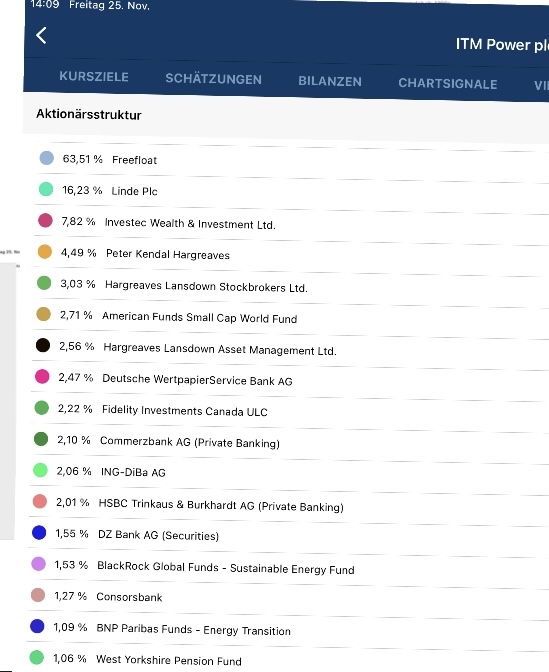Open the KURSZIELE tab

[x=94, y=77]
